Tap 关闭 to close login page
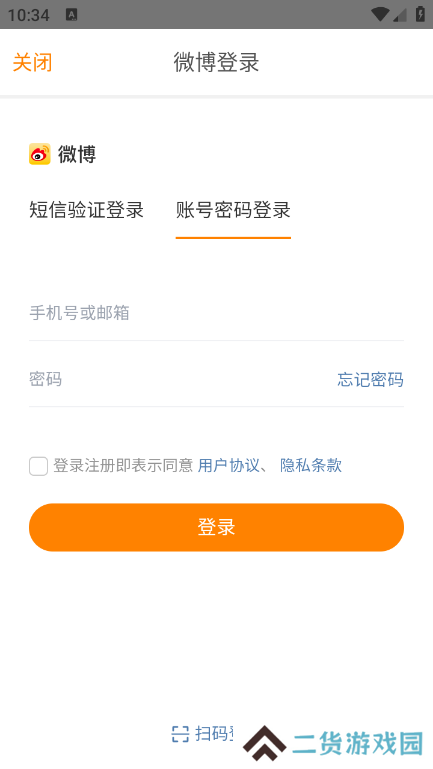Screen dimensions: 433x769 (32, 62)
